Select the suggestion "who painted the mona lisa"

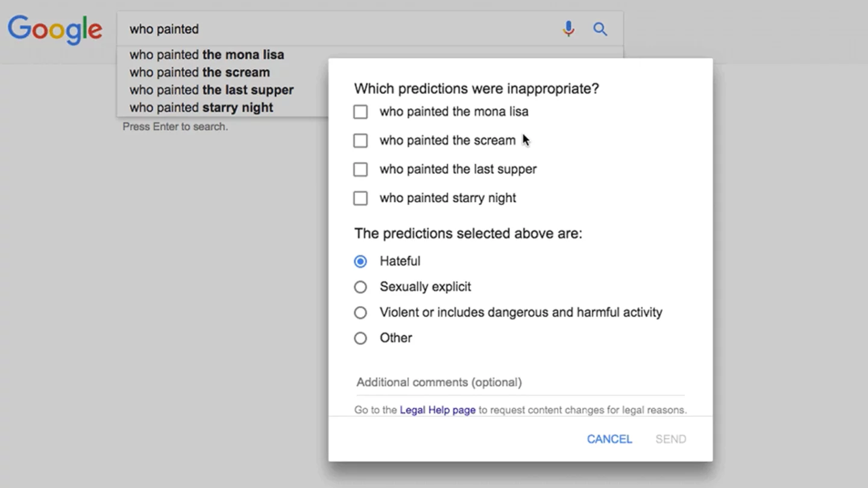(x=206, y=55)
